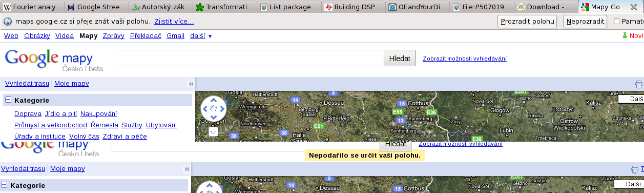Click the hand icon in the pan control center
The width and height of the screenshot is (644, 193).
214,109
